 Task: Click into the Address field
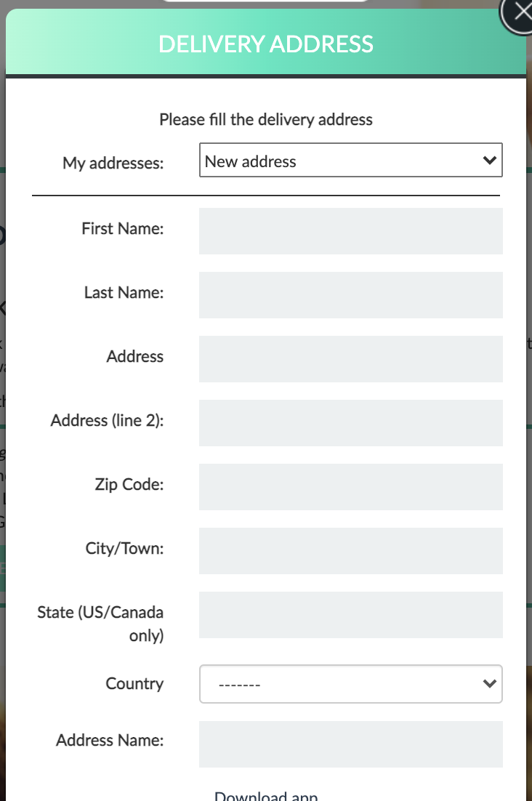coord(351,359)
